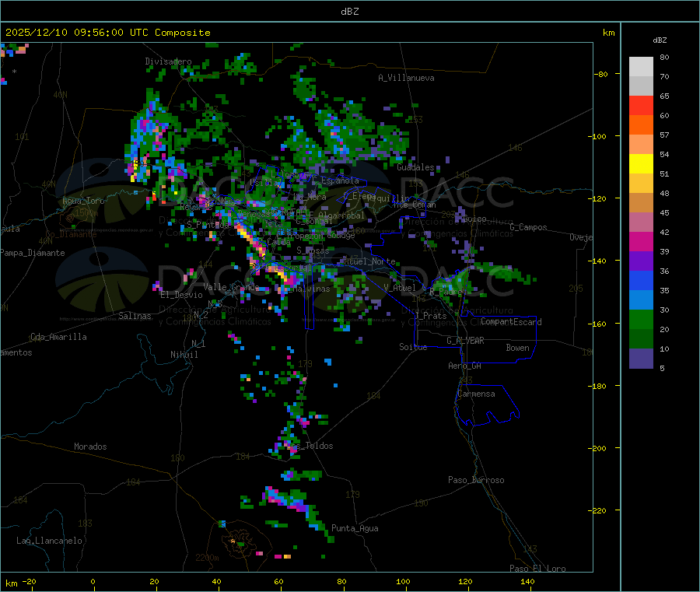Pick the purple 36–39 dBZ legend band
The height and width of the screenshot is (592, 700).
coord(641,261)
